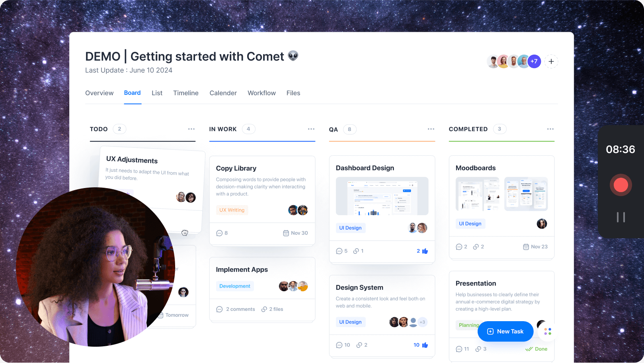
Task: Pause the recording
Action: click(x=621, y=217)
